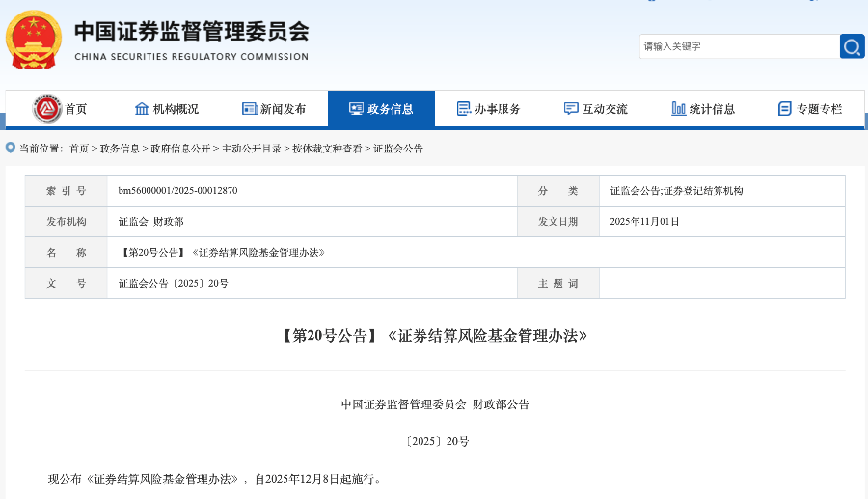Click the 新闻发布 newspaper icon

[x=250, y=109]
